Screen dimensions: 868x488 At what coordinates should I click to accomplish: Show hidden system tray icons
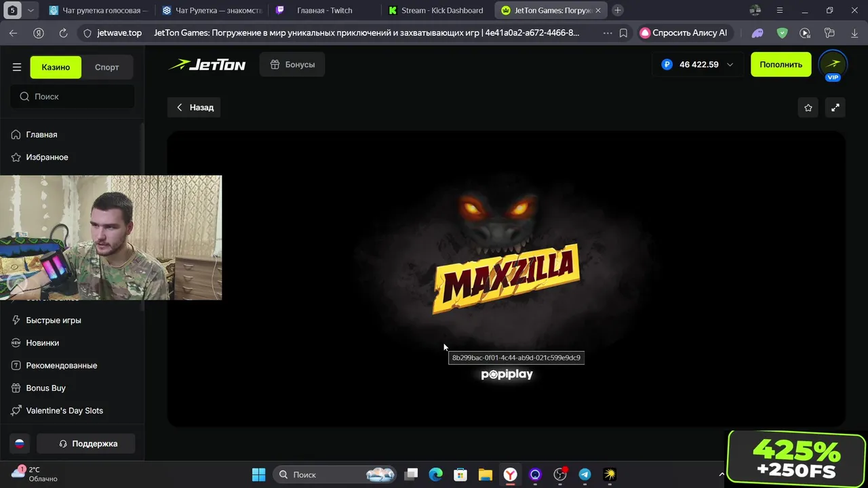click(722, 474)
